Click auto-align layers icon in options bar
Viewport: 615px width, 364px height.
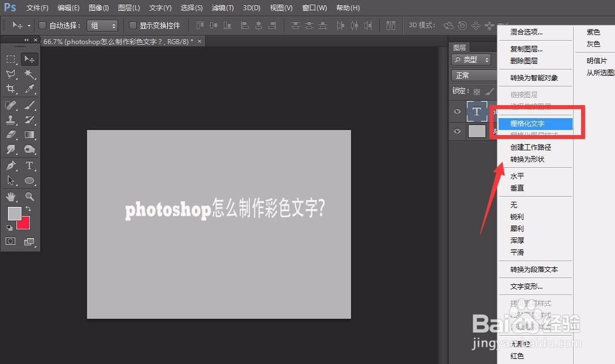[391, 25]
